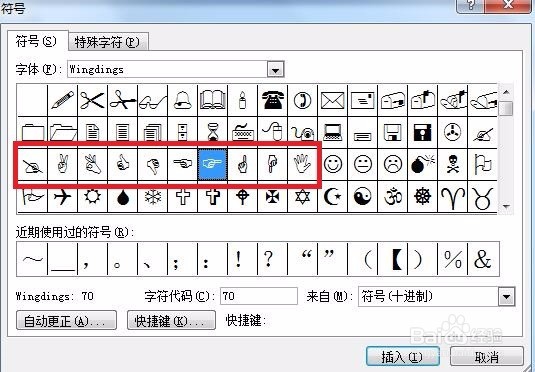This screenshot has width=535, height=372.
Task: Click the 插入 button
Action: click(x=403, y=357)
